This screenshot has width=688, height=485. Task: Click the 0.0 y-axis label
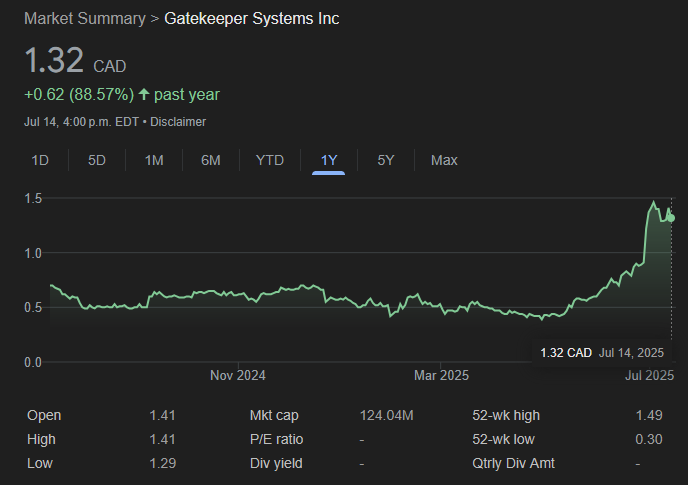33,362
